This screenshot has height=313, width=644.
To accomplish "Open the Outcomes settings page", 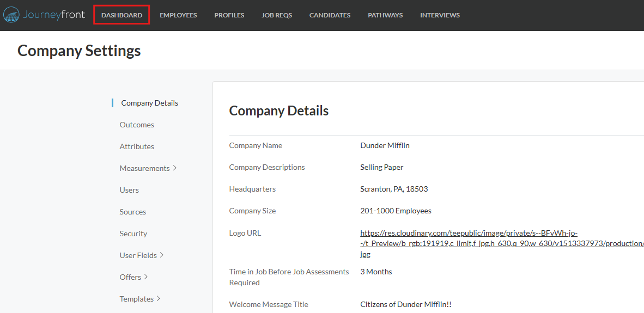I will 137,125.
